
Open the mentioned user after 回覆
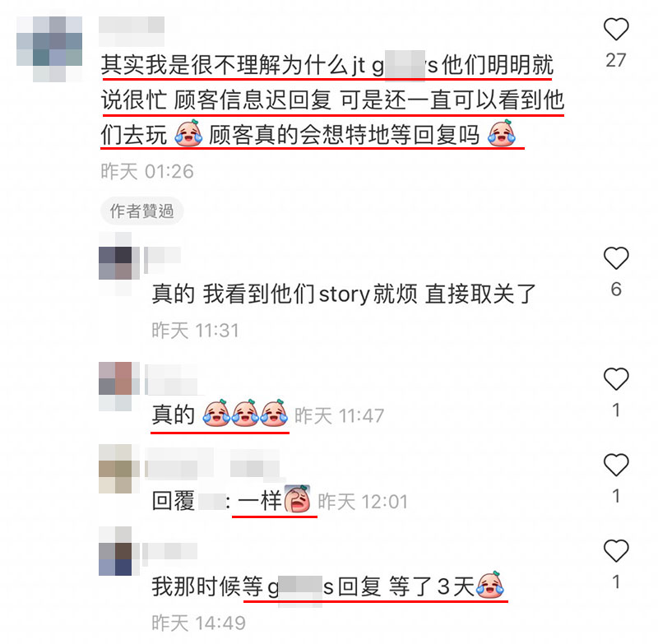point(211,502)
